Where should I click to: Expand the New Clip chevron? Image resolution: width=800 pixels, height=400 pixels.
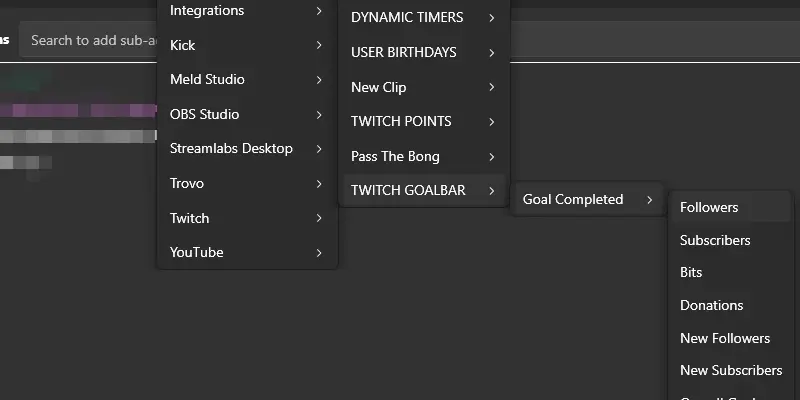(x=492, y=87)
